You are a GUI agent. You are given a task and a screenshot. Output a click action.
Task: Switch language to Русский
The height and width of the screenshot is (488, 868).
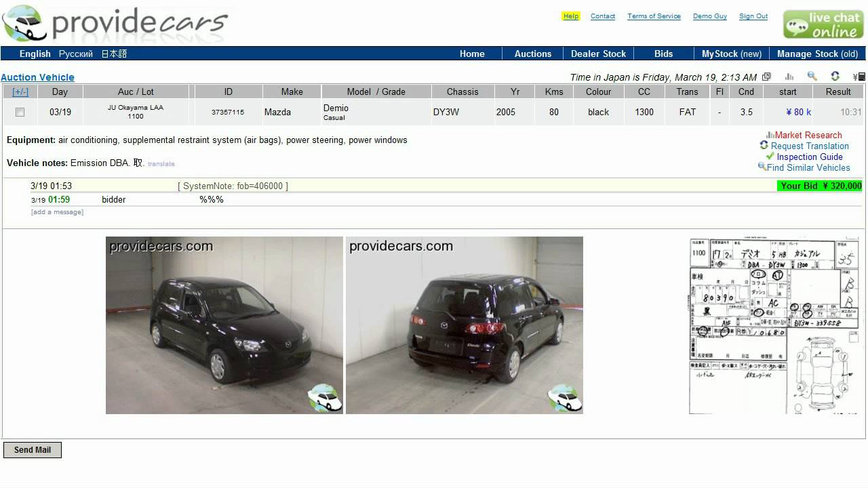76,54
